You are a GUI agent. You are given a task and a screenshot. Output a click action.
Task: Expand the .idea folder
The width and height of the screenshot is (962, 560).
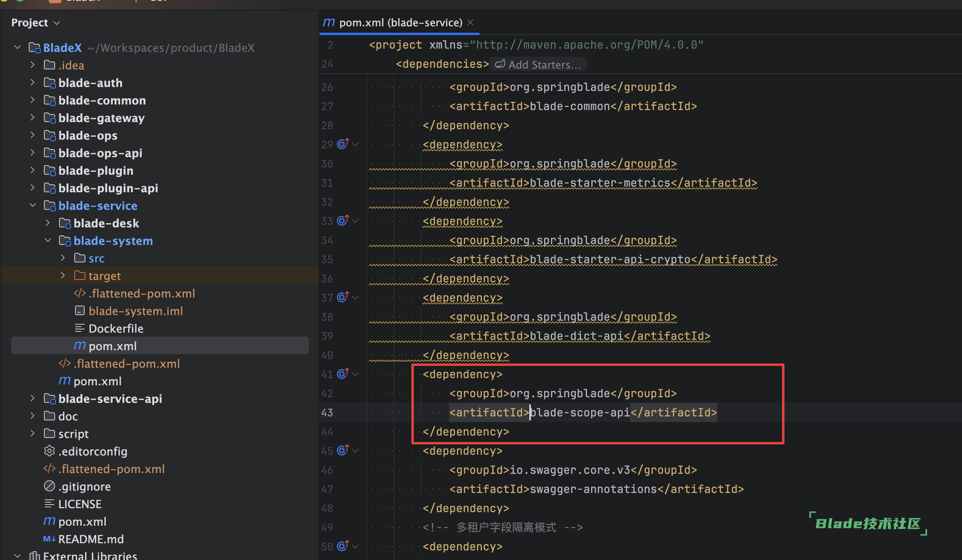[33, 65]
